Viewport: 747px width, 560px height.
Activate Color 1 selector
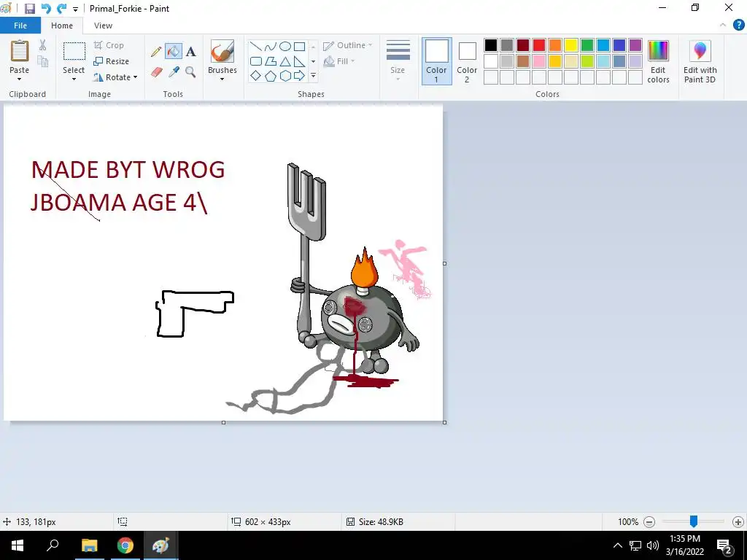tap(436, 61)
